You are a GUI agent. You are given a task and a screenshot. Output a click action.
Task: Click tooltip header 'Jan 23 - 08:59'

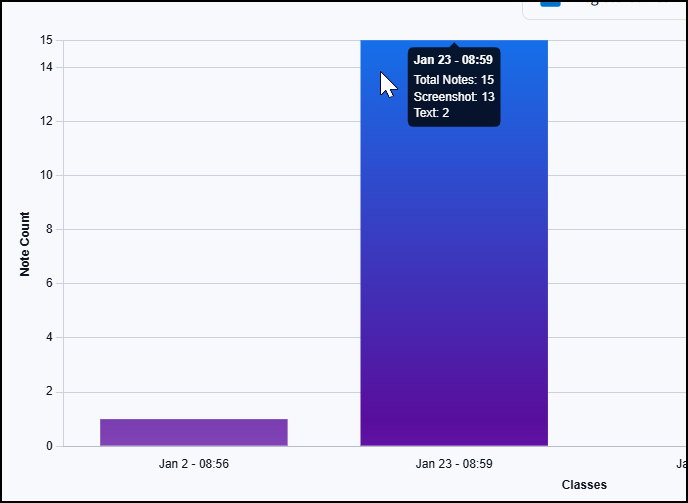pos(453,60)
